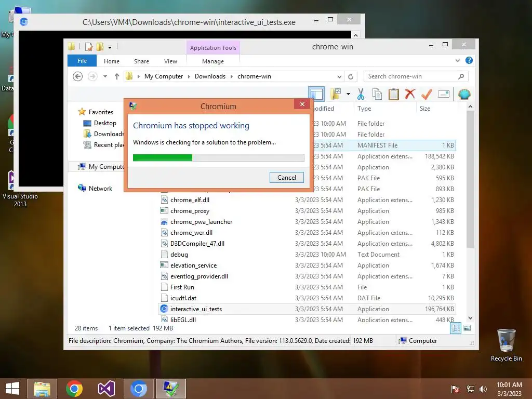Viewport: 532px width, 399px height.
Task: Expand the ribbon with the chevron
Action: click(x=457, y=60)
